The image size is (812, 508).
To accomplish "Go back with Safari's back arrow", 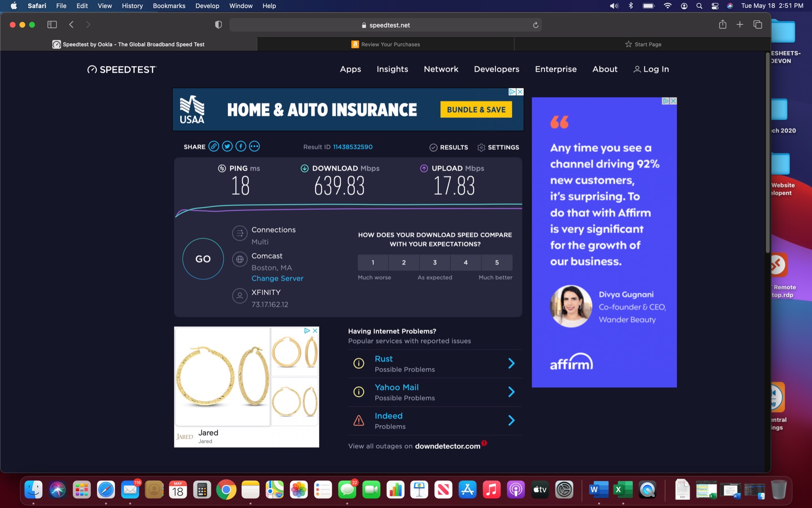I will coord(71,25).
